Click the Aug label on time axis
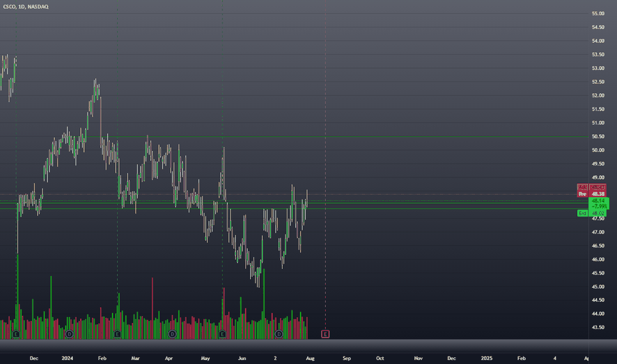 click(x=310, y=358)
